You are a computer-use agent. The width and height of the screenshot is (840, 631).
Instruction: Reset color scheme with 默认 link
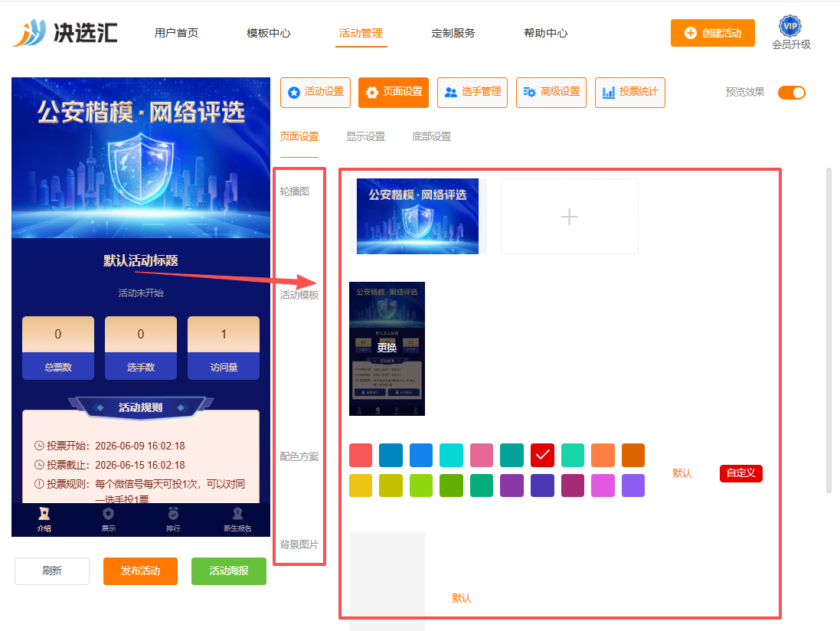(x=682, y=473)
